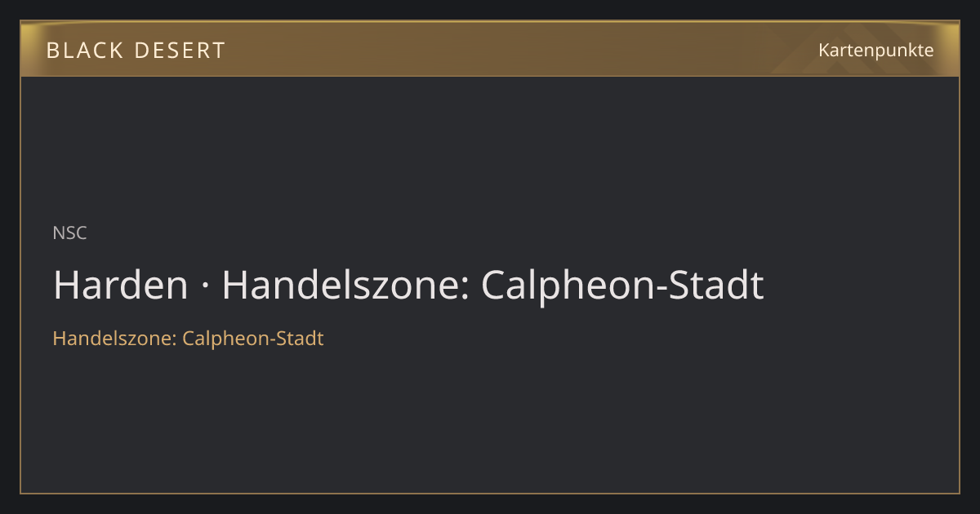Click the golden Handelszone: Calpheon-Stadt subtitle
This screenshot has height=514, width=980.
(188, 339)
